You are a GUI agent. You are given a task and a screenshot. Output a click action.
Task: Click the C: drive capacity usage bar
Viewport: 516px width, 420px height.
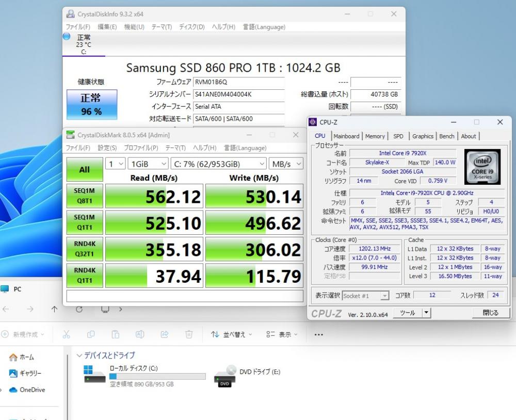point(157,376)
